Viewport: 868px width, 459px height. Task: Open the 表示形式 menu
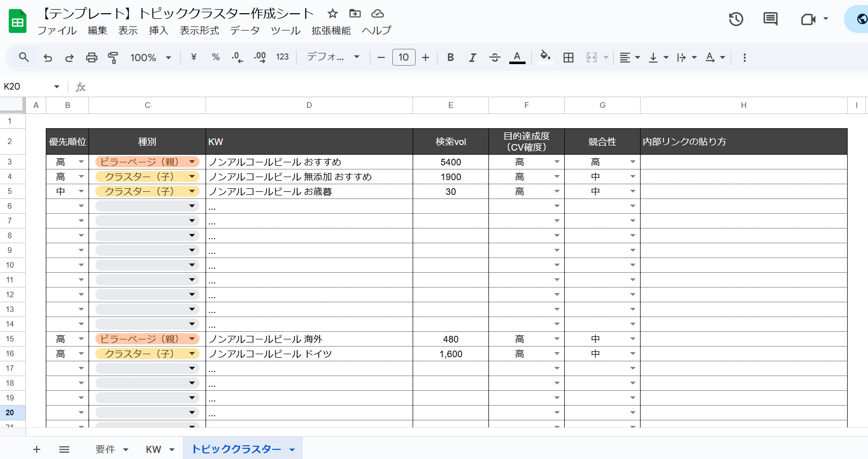pyautogui.click(x=199, y=31)
